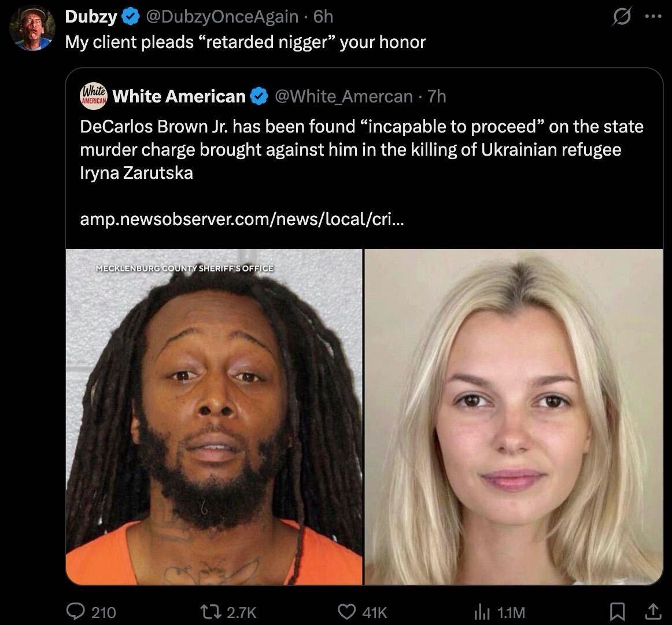Viewport: 672px width, 625px height.
Task: Open the right portrait photo thumbnail
Action: (x=514, y=417)
